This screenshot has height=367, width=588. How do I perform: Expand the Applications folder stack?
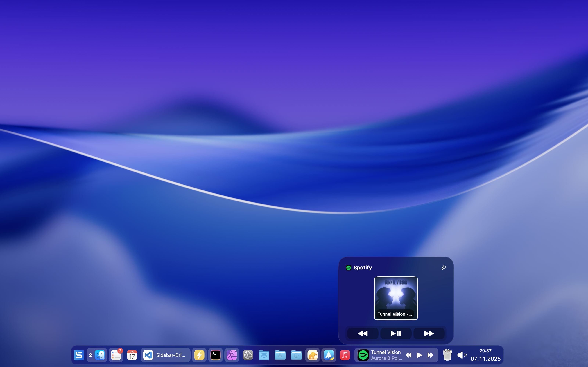tap(280, 355)
